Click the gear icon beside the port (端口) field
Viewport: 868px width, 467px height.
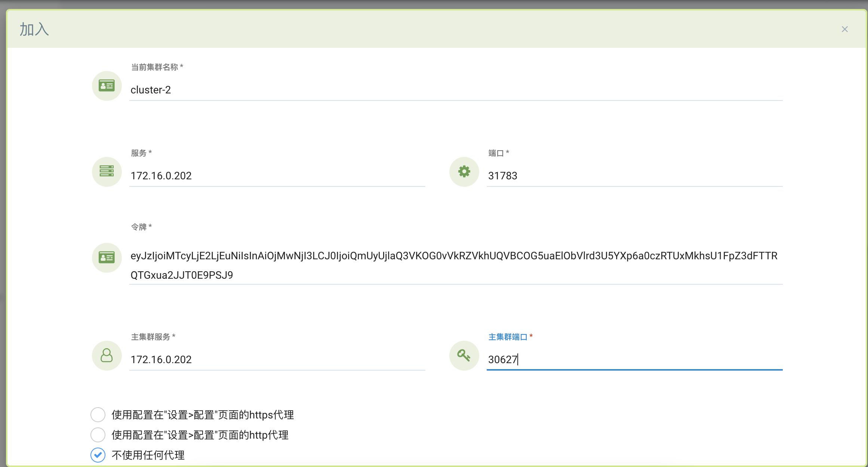point(464,171)
